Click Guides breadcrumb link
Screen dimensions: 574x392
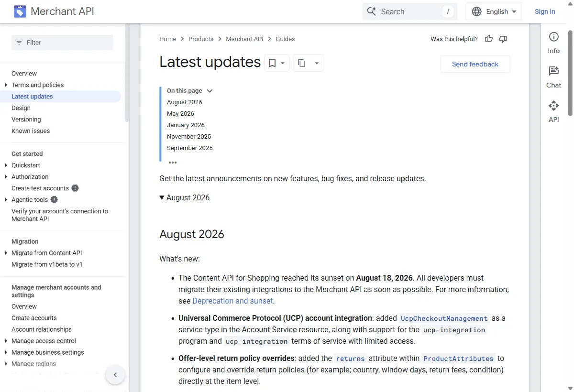tap(285, 39)
